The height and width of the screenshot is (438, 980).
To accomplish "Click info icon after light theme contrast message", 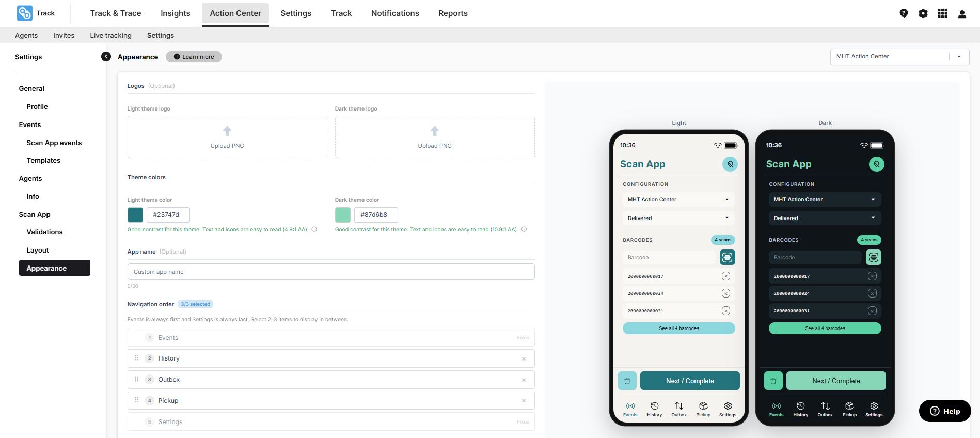I will point(314,229).
